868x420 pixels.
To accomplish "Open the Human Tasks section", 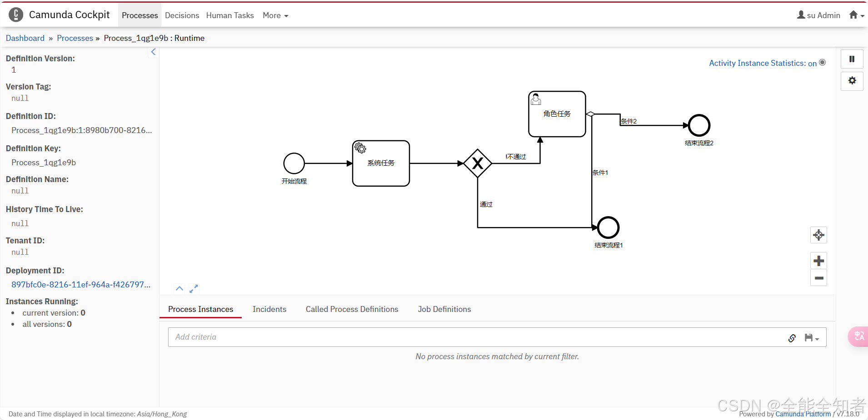I will tap(230, 15).
